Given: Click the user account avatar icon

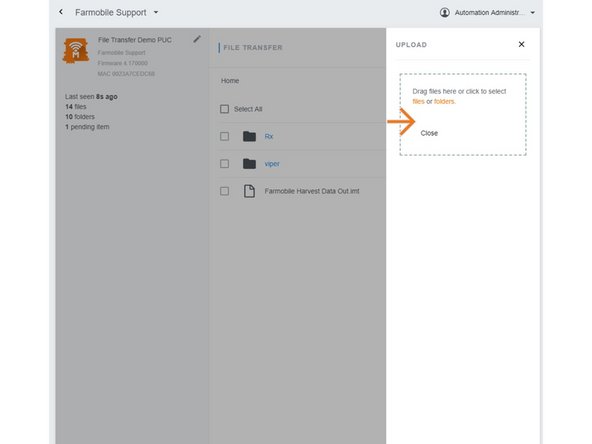Looking at the screenshot, I should click(445, 12).
